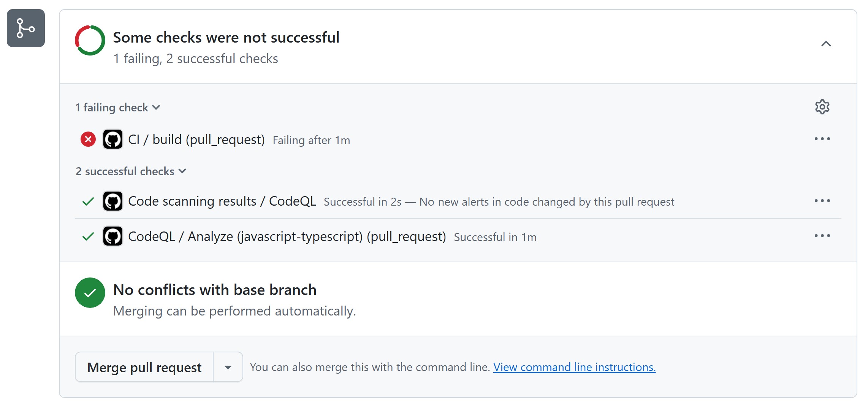Collapse the 1 failing check group
The image size is (868, 409).
tap(117, 108)
